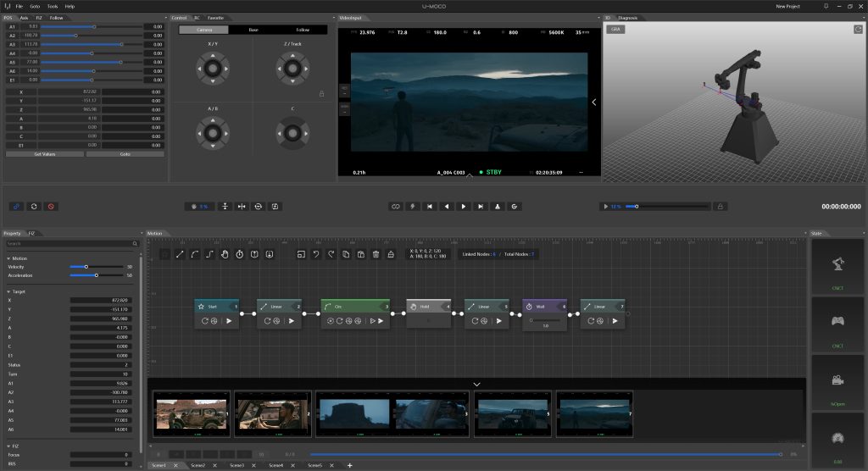The image size is (868, 471).
Task: Click the Velocity slider handle
Action: [x=86, y=267]
